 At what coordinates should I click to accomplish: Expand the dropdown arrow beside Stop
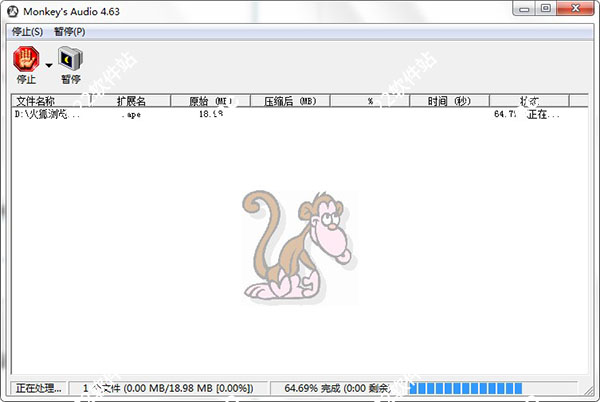point(48,65)
